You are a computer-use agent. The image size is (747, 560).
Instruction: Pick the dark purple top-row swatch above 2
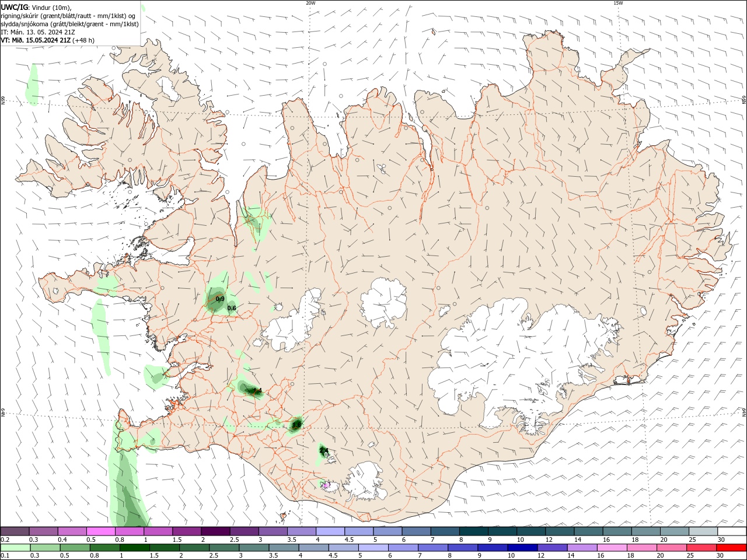pos(215,531)
